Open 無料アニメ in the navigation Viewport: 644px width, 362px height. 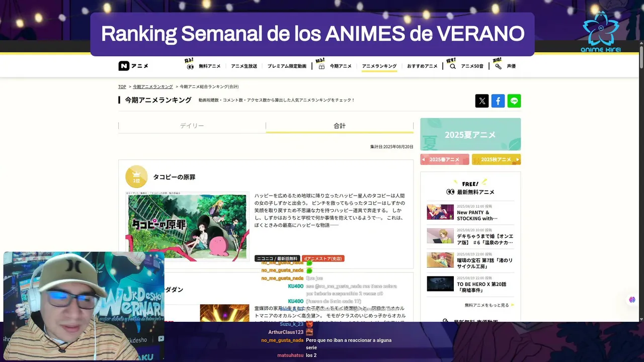[210, 66]
